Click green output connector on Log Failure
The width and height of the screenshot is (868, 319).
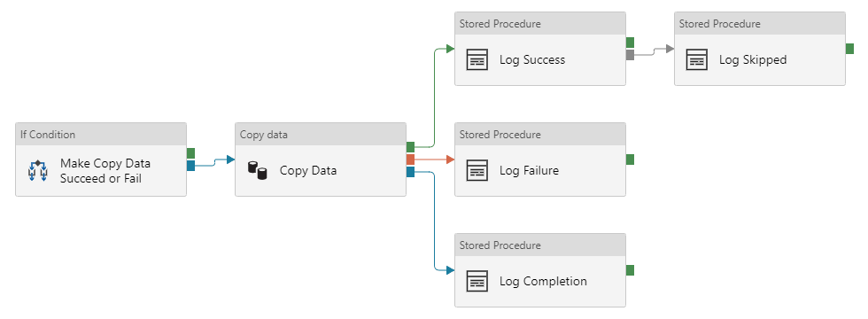630,159
